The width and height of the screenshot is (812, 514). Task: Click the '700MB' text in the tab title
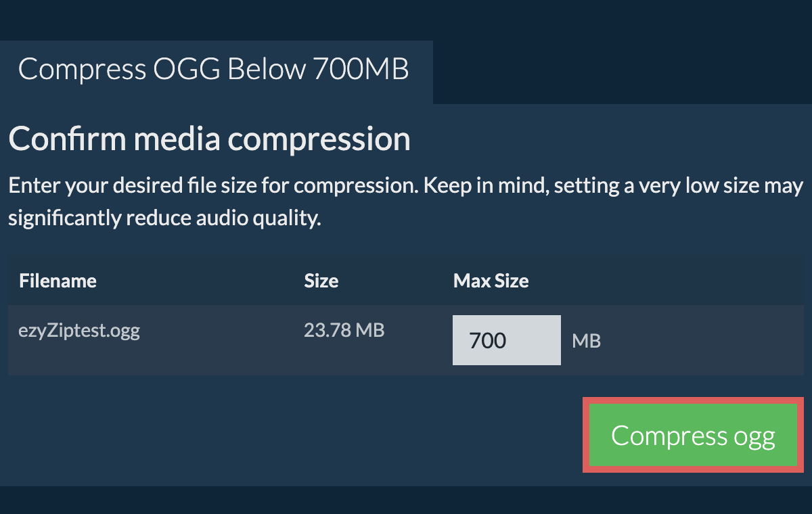[x=361, y=70]
